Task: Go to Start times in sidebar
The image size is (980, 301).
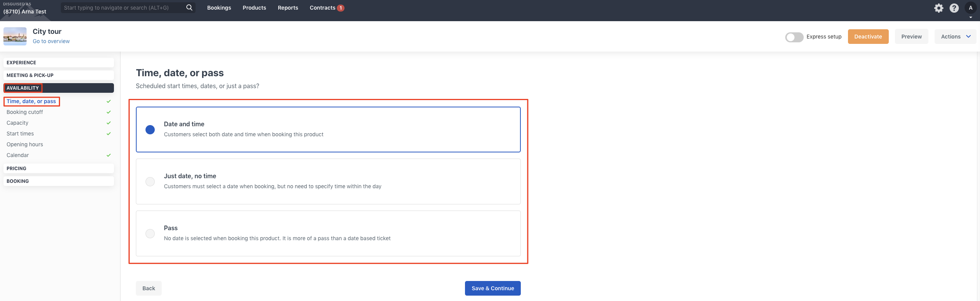Action: tap(20, 134)
